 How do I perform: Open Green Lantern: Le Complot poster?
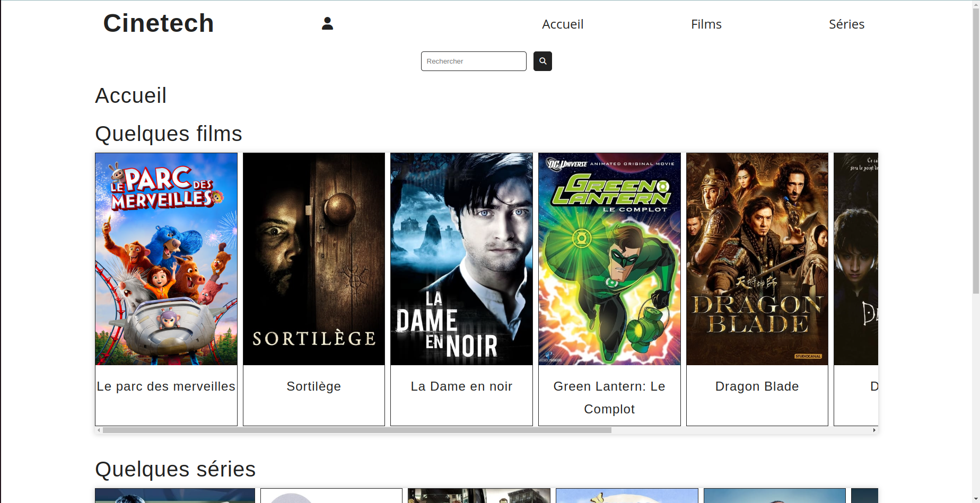[x=609, y=259]
